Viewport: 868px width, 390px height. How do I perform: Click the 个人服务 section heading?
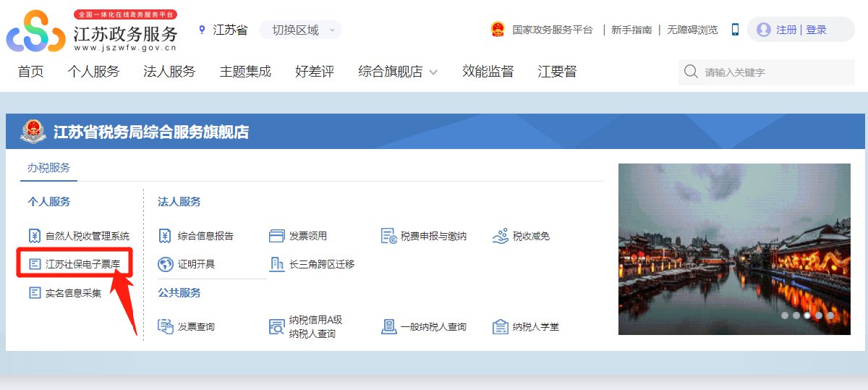click(49, 201)
